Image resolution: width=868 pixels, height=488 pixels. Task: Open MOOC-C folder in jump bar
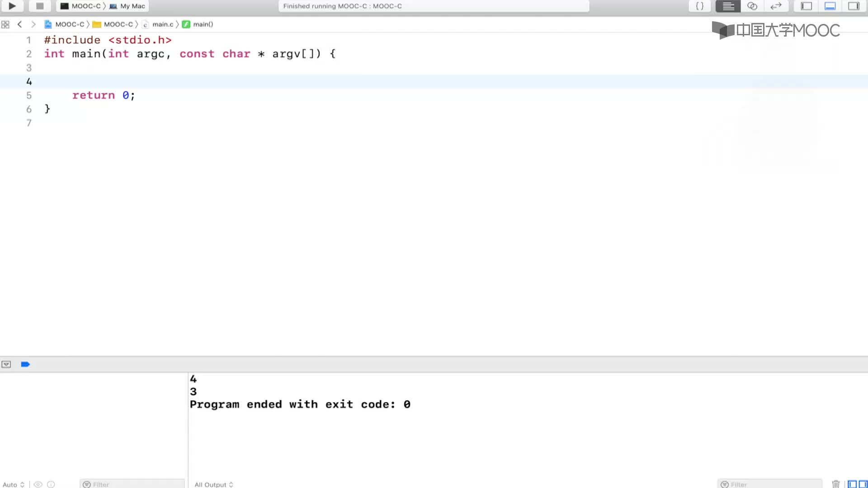pos(113,24)
